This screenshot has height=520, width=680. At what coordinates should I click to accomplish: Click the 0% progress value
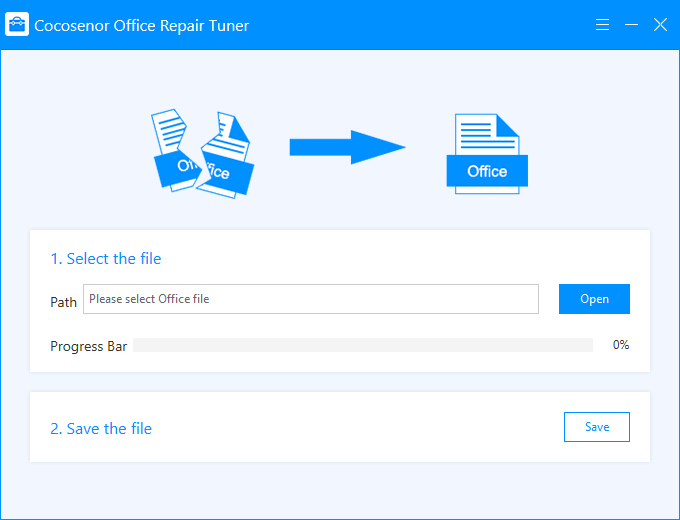pyautogui.click(x=621, y=345)
